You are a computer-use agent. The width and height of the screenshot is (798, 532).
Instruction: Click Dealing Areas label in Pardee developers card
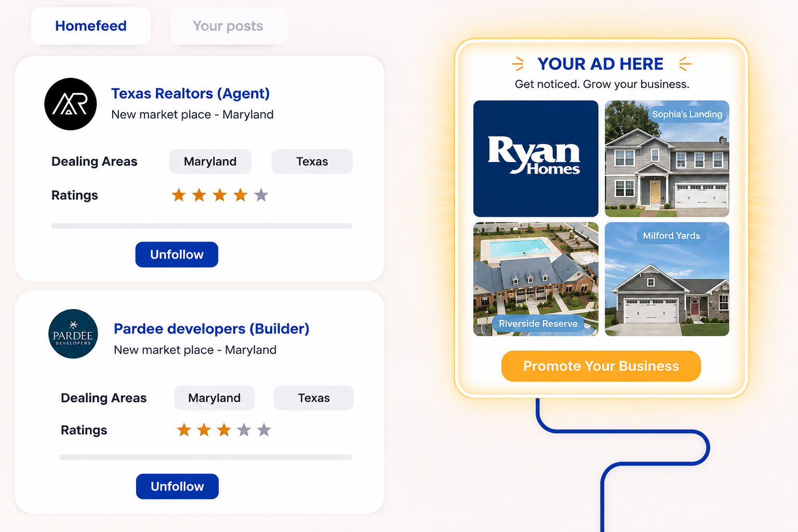click(x=104, y=398)
